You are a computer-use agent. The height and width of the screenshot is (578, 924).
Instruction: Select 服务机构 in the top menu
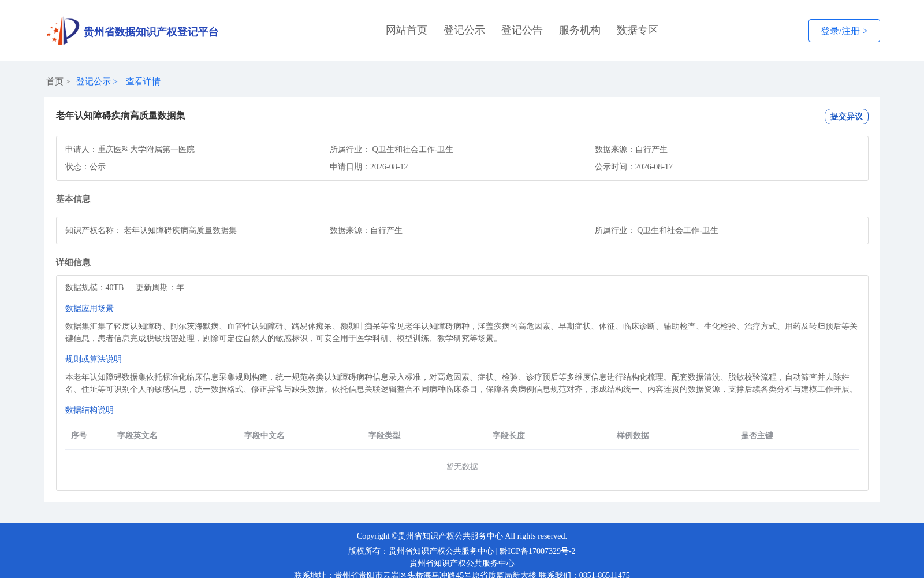(x=580, y=30)
